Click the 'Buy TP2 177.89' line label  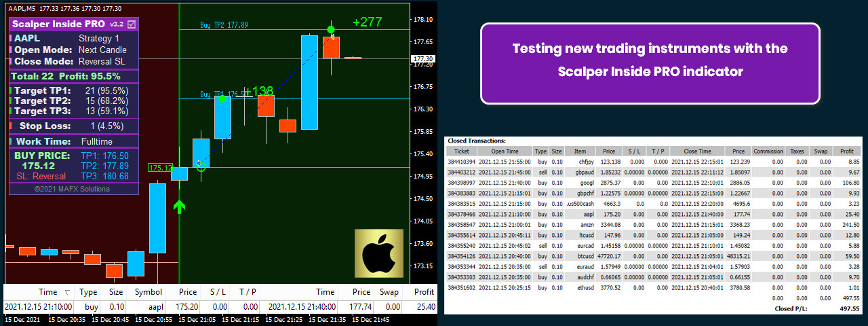click(224, 25)
